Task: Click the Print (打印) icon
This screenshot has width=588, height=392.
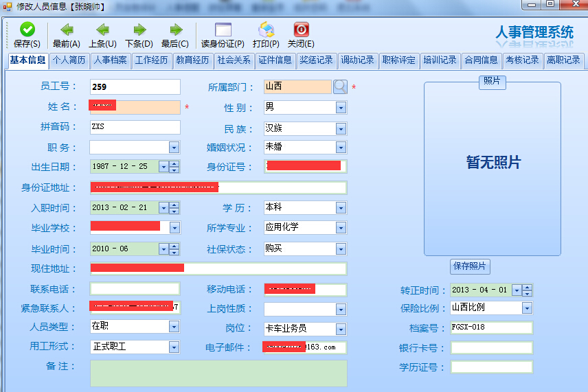Action: 266,30
